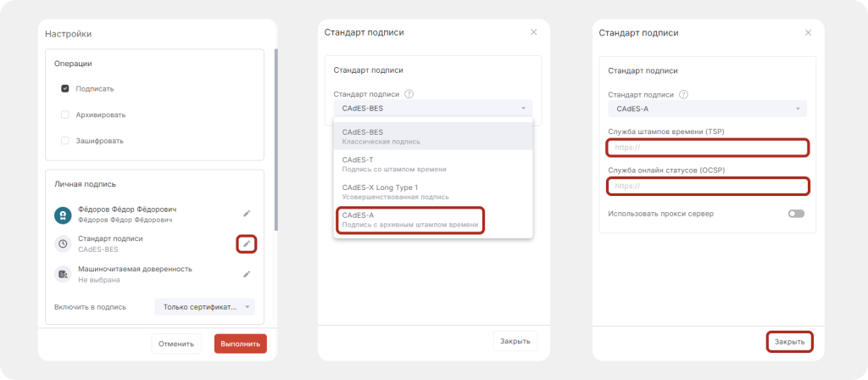
Task: Click the clock icon beside Стандарт подписи
Action: point(62,244)
